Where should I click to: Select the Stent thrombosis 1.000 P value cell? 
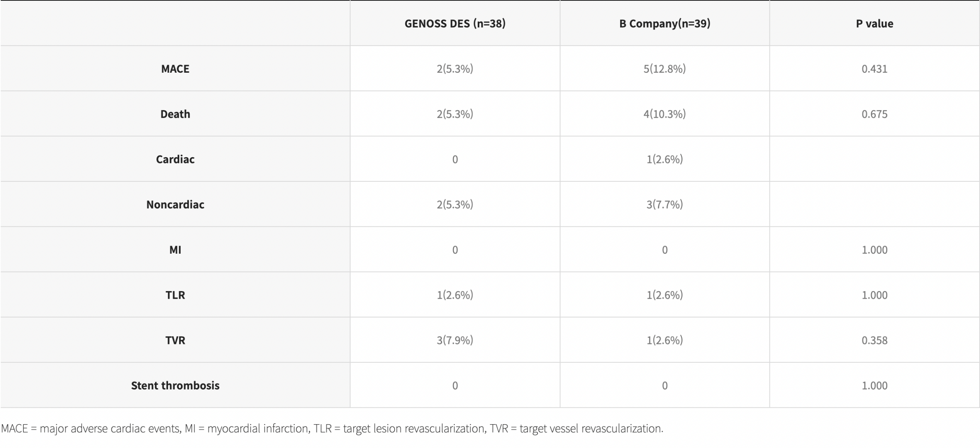point(874,385)
